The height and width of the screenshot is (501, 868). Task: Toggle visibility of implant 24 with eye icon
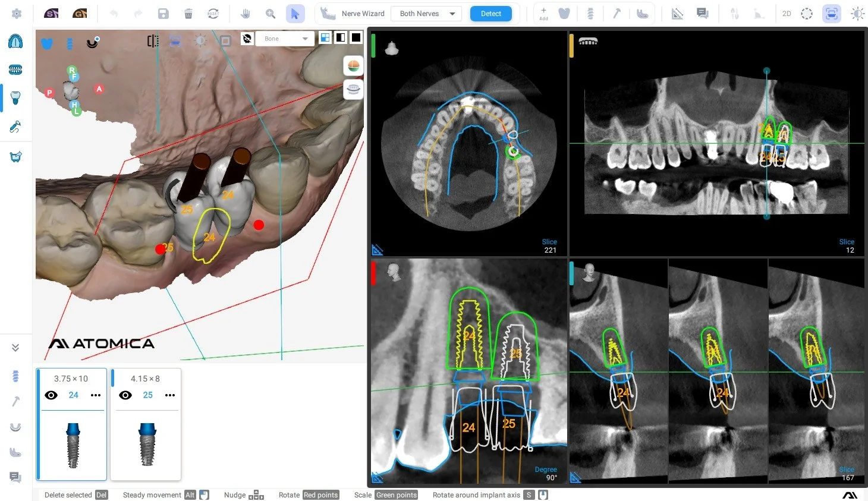click(x=51, y=395)
